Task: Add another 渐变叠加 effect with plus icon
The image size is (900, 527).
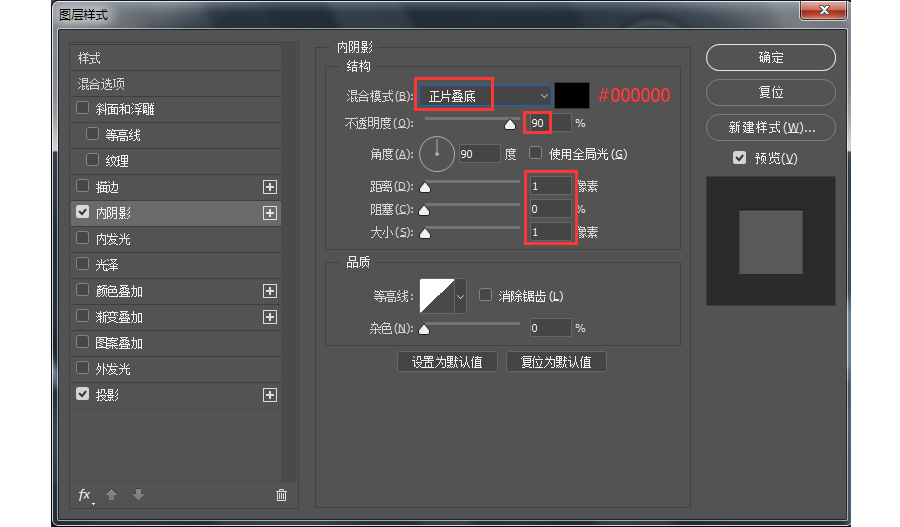Action: (x=270, y=317)
